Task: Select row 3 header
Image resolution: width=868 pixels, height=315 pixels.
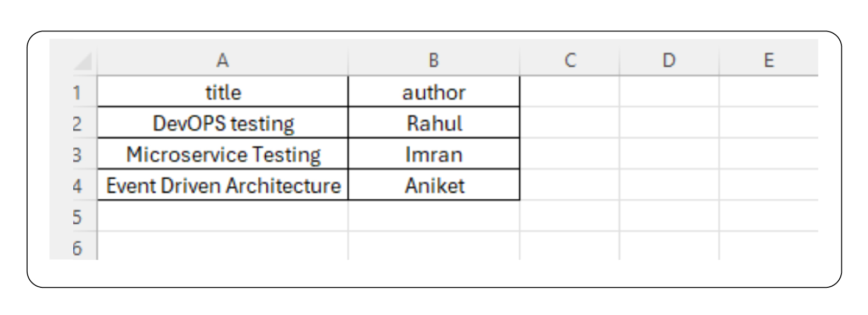Action: [x=77, y=154]
